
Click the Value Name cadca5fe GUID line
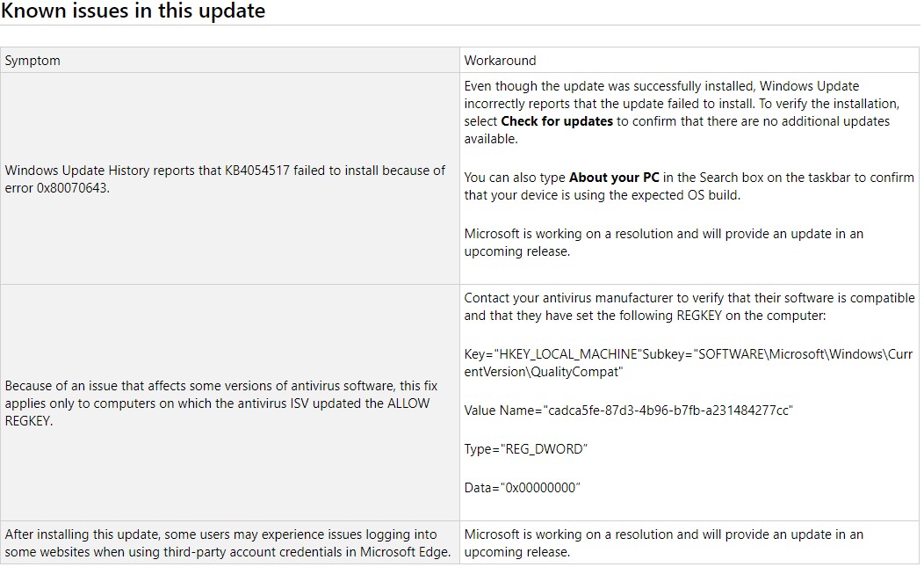[x=628, y=411]
